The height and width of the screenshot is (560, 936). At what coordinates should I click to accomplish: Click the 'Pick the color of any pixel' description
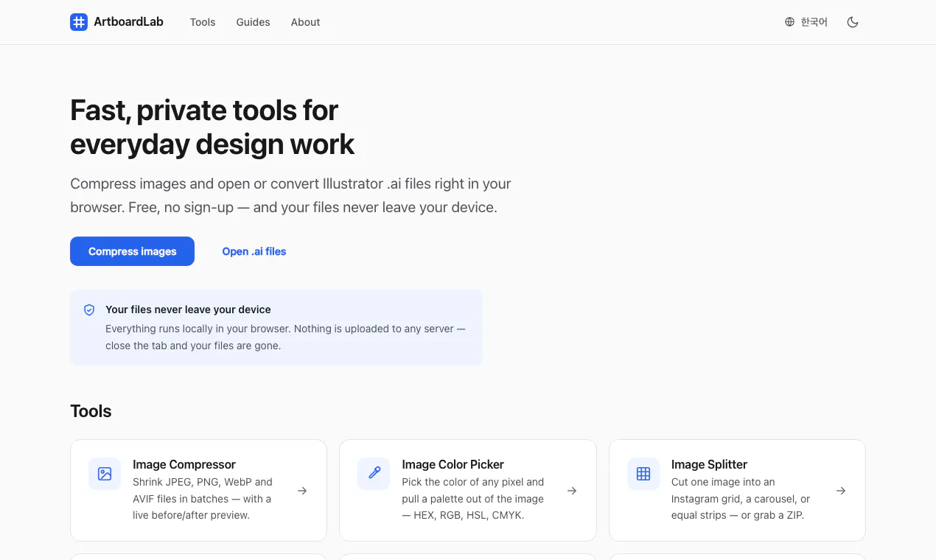tap(473, 499)
